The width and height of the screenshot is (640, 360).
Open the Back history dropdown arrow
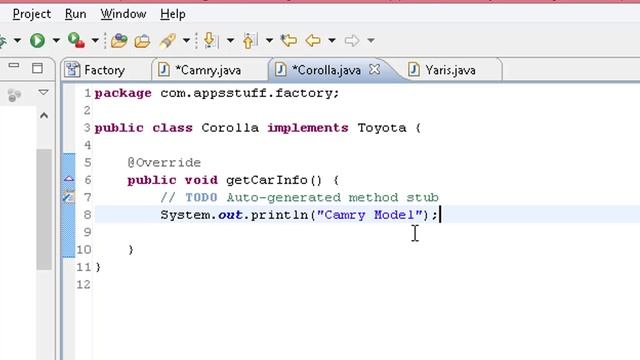click(x=332, y=40)
